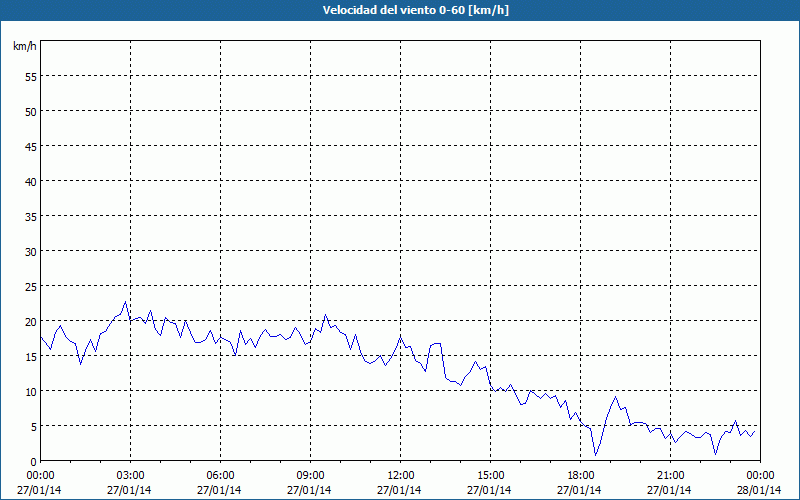Image resolution: width=800 pixels, height=500 pixels.
Task: Select the 06:00 time axis label
Action: [x=220, y=475]
